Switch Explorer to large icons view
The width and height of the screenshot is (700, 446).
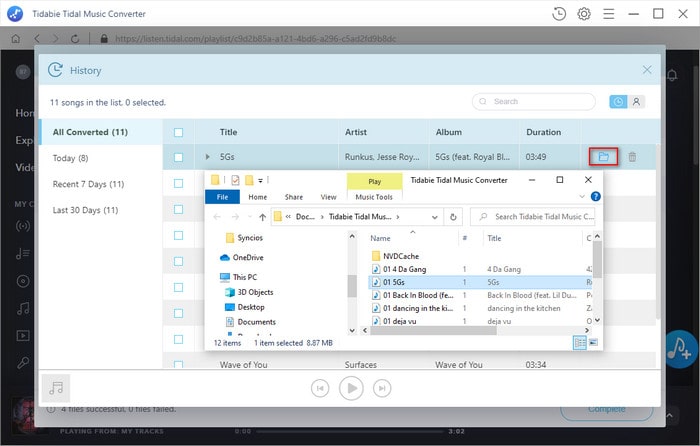pyautogui.click(x=593, y=343)
